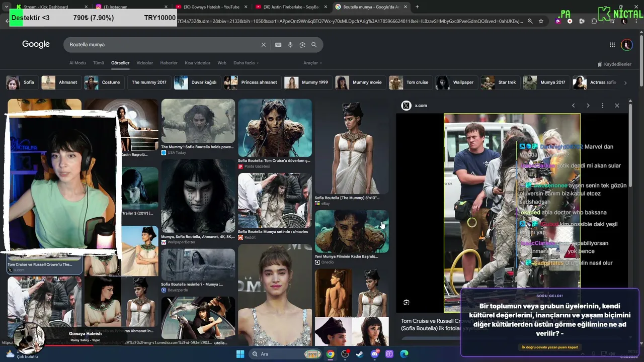Open x.com source link in preview
Image resolution: width=644 pixels, height=362 pixels.
coord(415,106)
